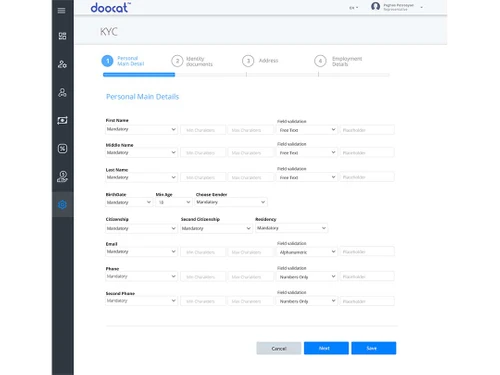Viewport: 500px width, 375px height.
Task: Open the user avatar in header
Action: [375, 6]
